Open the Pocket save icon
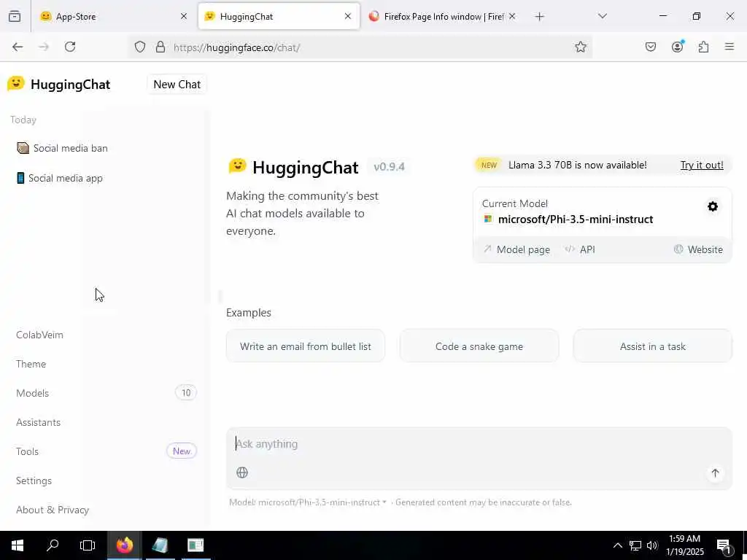The image size is (747, 560). coord(651,47)
